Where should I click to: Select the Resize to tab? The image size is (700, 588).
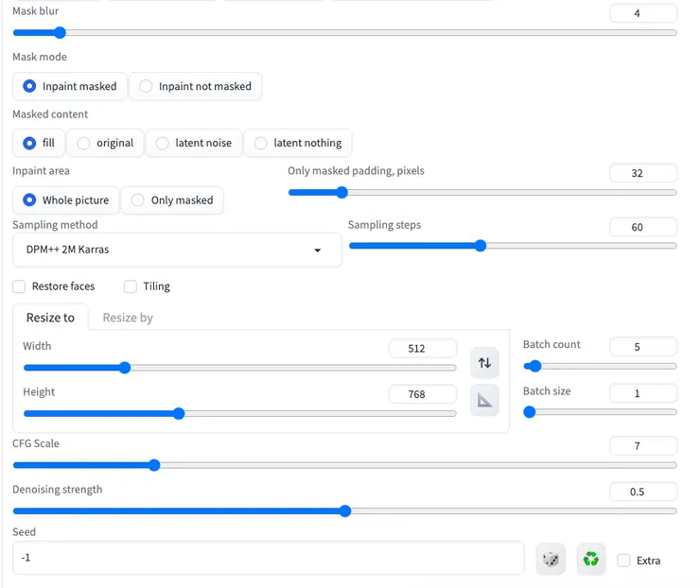click(50, 318)
